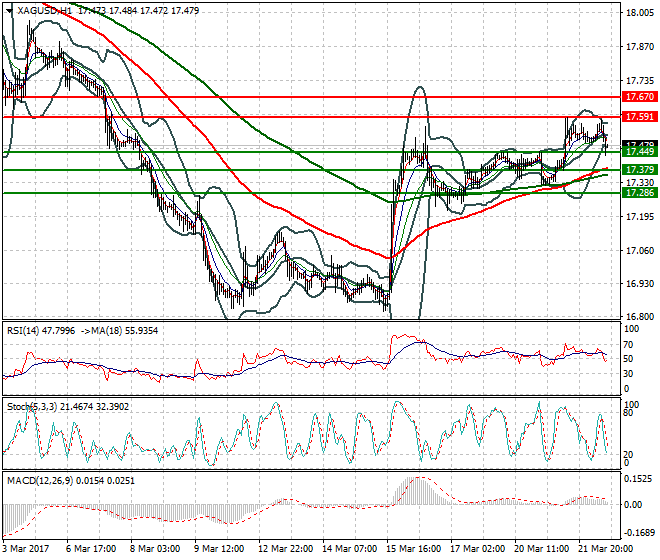Click the 17.379 green support price label
This screenshot has height=560, width=660.
click(x=639, y=170)
